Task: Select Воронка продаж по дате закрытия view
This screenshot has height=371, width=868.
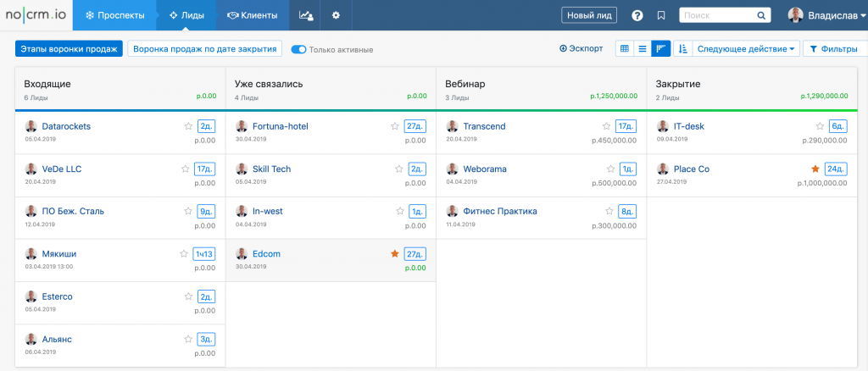Action: (x=205, y=48)
